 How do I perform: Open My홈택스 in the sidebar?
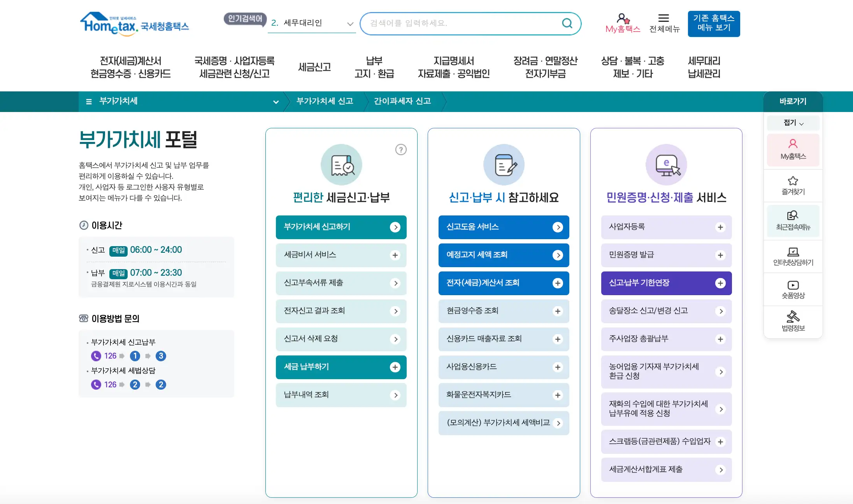pyautogui.click(x=793, y=150)
